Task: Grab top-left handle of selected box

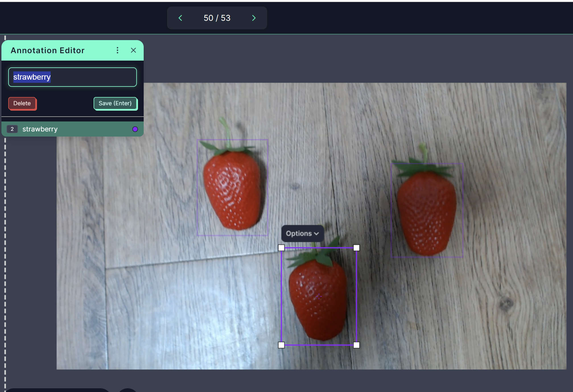Action: click(x=281, y=248)
